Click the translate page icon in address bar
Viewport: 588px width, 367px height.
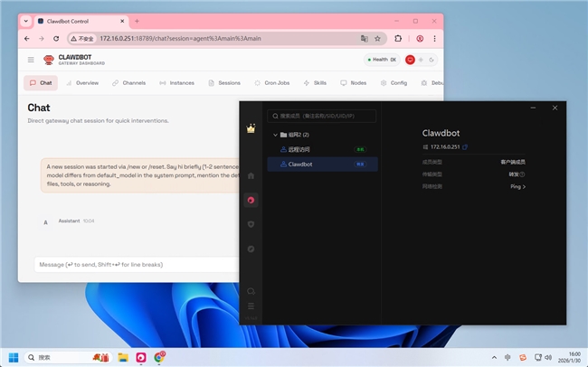coord(365,38)
